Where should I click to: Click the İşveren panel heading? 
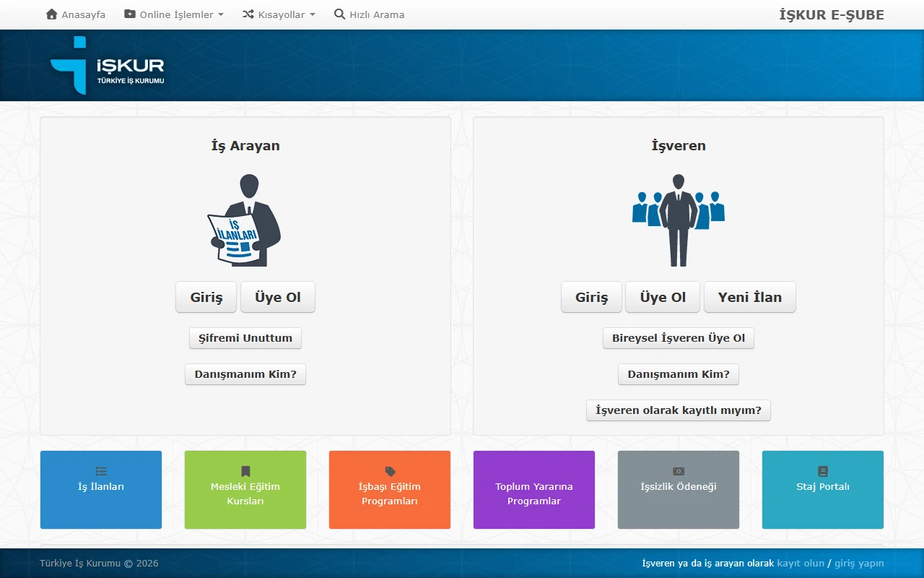pyautogui.click(x=679, y=146)
